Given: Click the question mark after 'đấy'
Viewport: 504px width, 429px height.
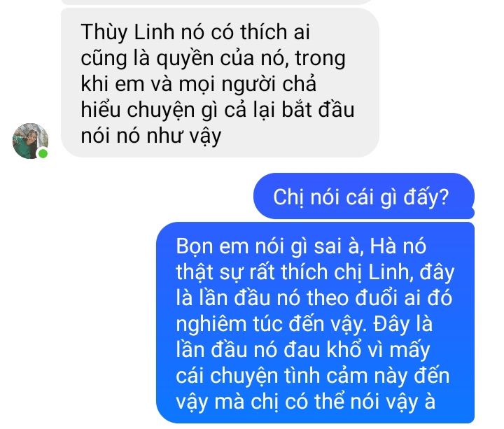Looking at the screenshot, I should pos(444,197).
